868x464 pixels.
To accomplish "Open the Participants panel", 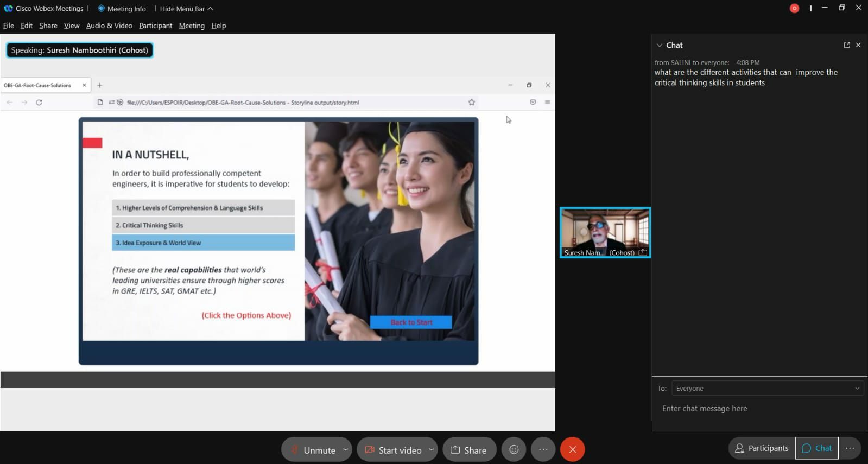I will [x=761, y=448].
